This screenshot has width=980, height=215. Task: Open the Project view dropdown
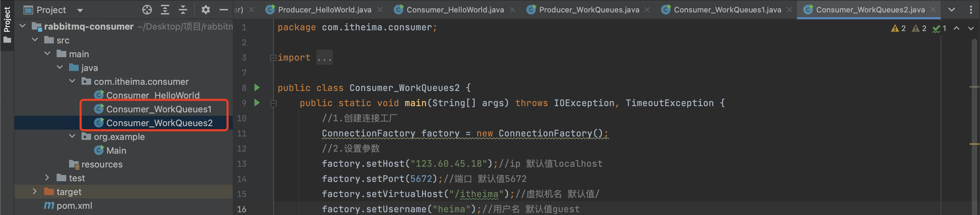(x=80, y=10)
